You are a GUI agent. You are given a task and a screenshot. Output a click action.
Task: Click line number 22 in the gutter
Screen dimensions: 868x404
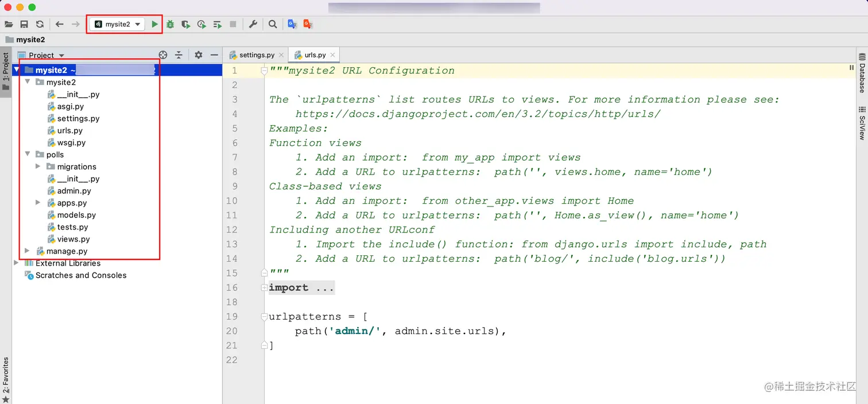(x=231, y=360)
